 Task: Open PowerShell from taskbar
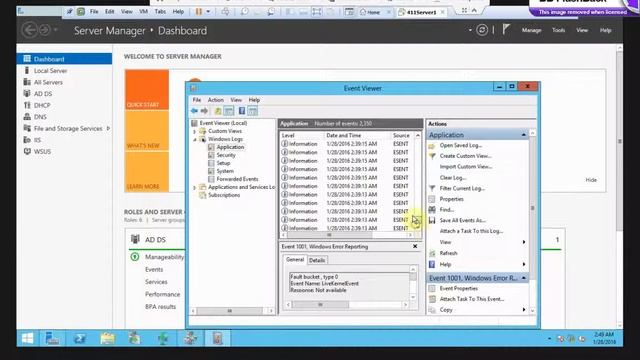click(80, 338)
